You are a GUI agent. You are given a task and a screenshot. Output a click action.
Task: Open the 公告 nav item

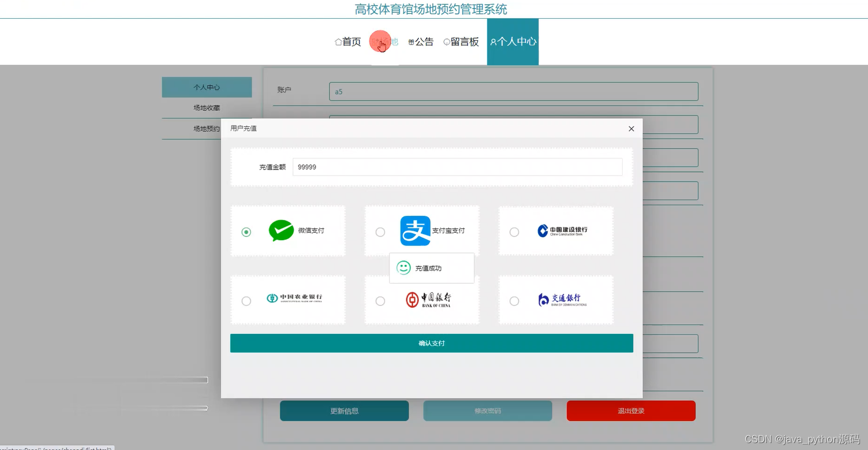421,42
